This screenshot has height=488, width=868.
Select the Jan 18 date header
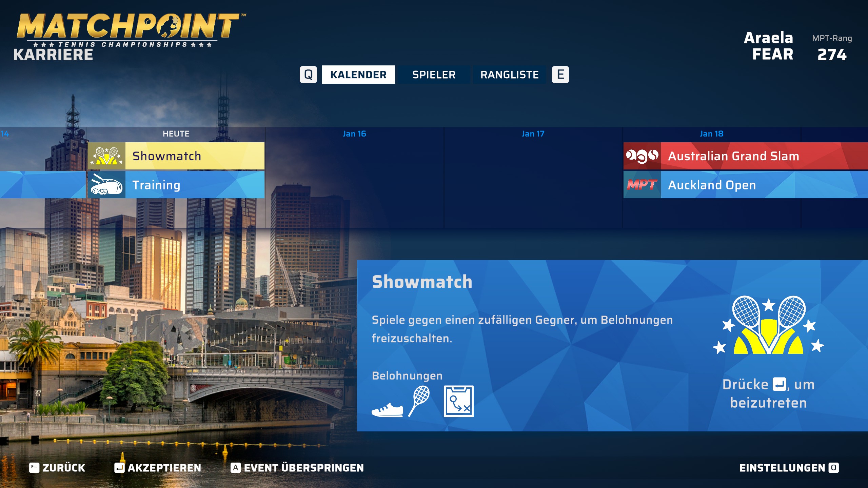[x=712, y=134]
